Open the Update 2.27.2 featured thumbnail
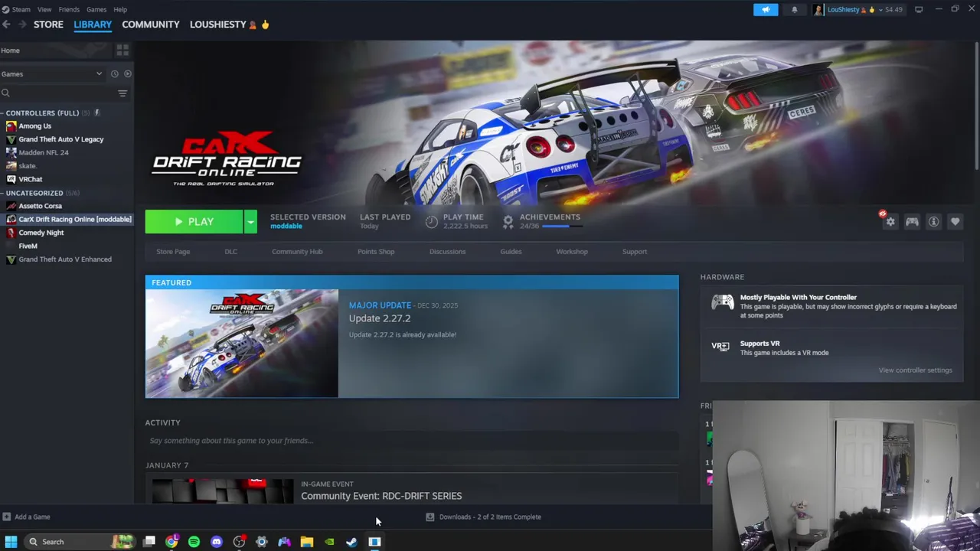Image resolution: width=980 pixels, height=551 pixels. pos(242,344)
